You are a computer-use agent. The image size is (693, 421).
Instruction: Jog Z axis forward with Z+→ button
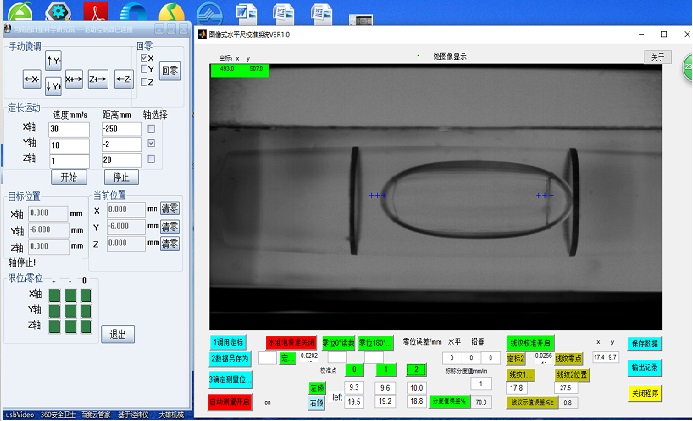coord(98,80)
